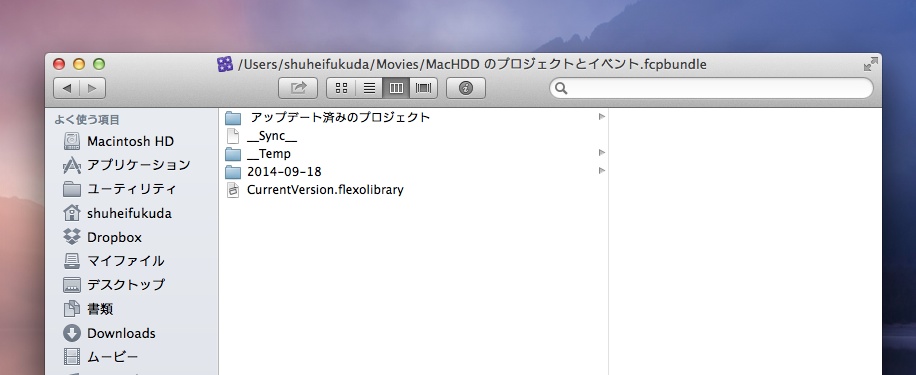Open デスクトップ in the sidebar
The width and height of the screenshot is (916, 375).
[x=126, y=285]
